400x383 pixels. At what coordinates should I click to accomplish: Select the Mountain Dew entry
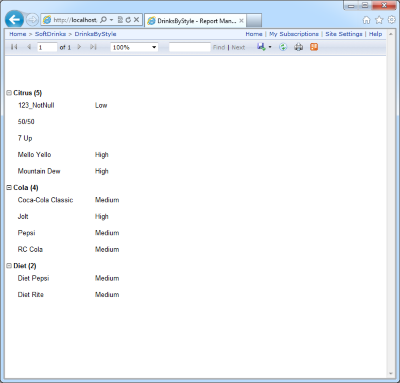(39, 171)
